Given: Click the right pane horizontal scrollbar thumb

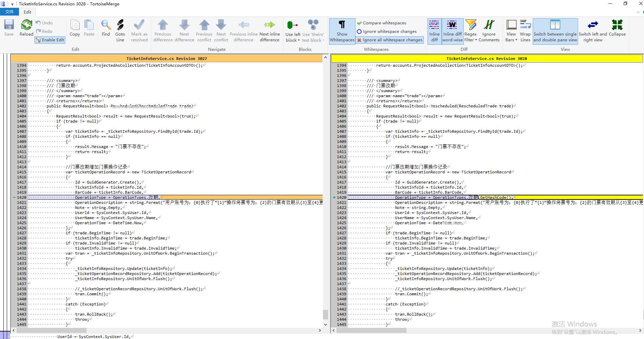Looking at the screenshot, I should point(371,330).
